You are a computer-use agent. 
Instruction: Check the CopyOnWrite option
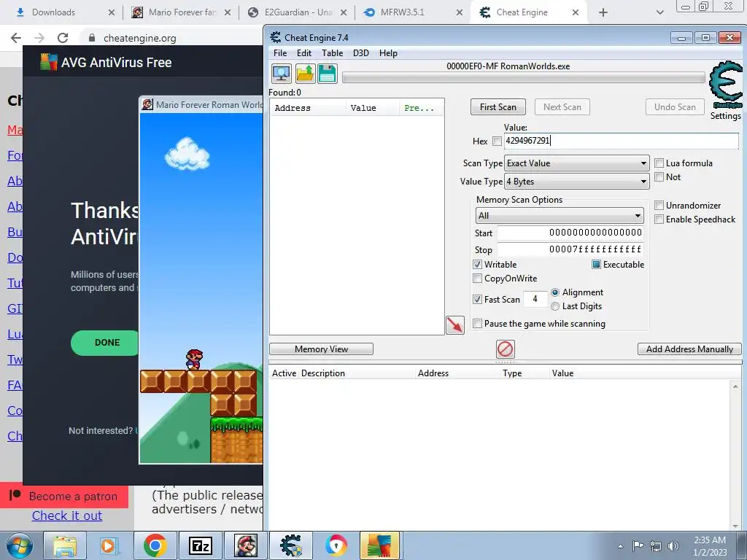coord(477,278)
